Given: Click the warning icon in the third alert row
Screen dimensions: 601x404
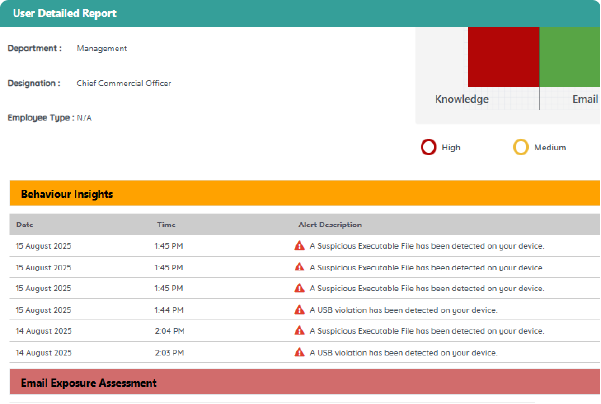Looking at the screenshot, I should click(x=299, y=288).
